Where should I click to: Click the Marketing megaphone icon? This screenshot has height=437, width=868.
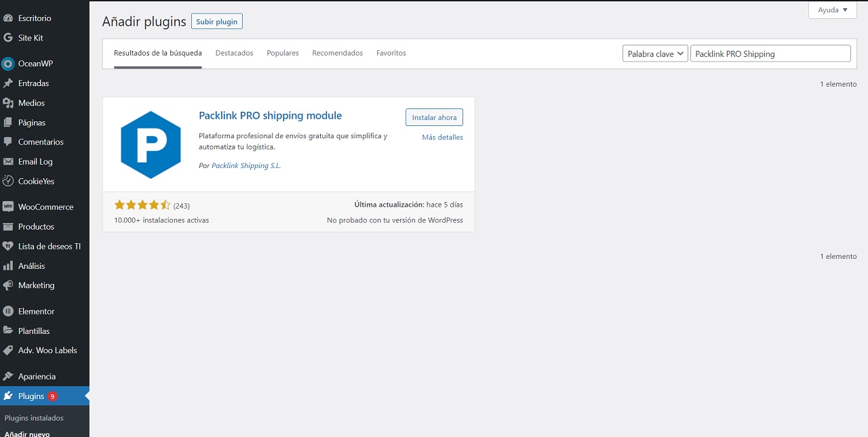click(x=8, y=286)
